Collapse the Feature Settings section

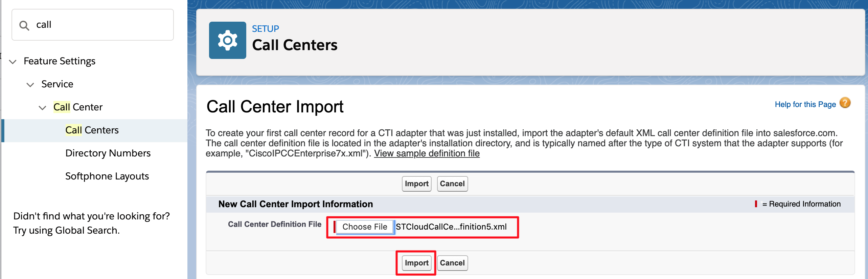click(x=13, y=62)
